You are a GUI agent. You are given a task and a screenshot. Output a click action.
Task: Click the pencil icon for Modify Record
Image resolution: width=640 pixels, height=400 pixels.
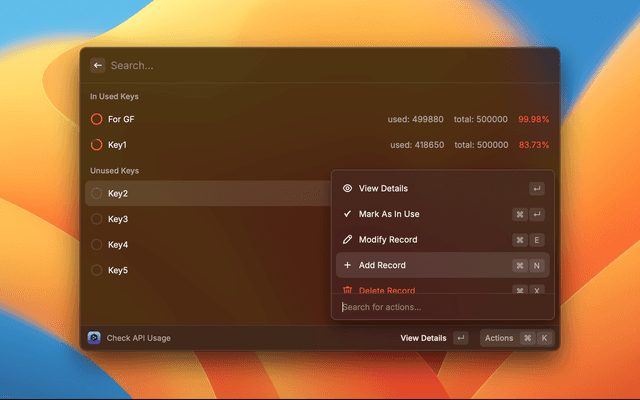click(x=347, y=240)
